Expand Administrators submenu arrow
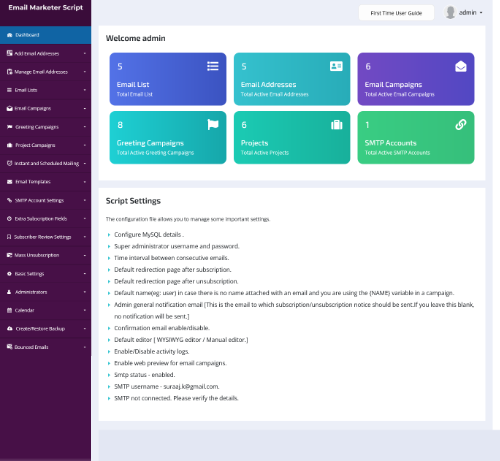Image resolution: width=500 pixels, height=461 pixels. point(85,292)
